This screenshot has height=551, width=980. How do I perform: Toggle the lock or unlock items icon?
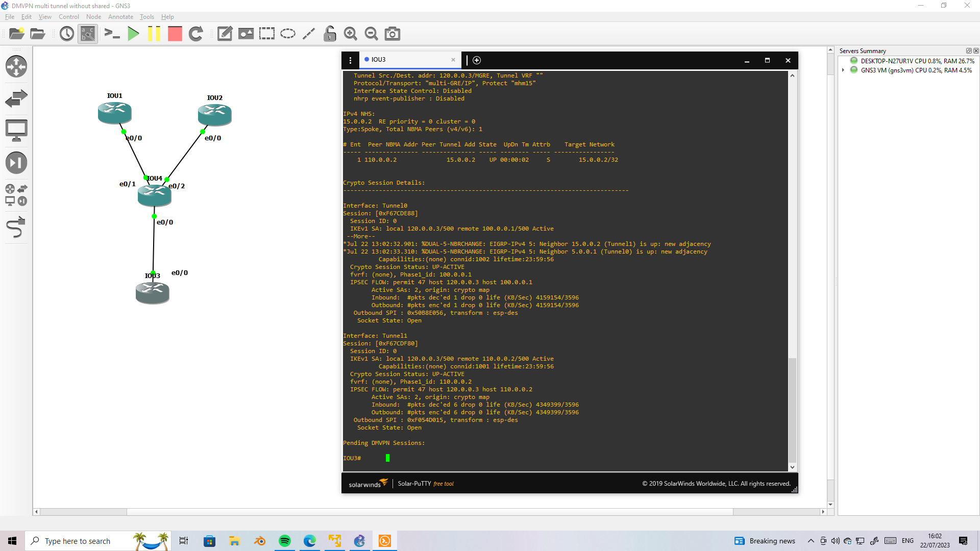click(330, 34)
